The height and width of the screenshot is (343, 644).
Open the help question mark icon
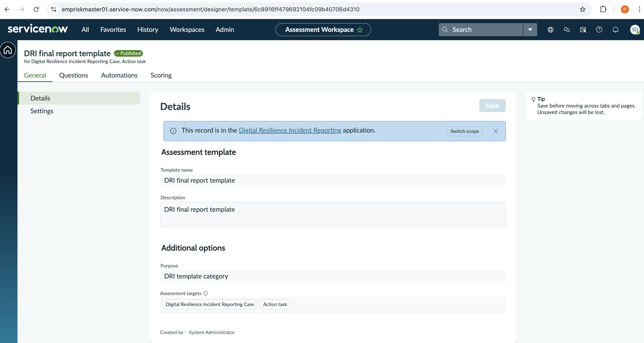599,29
